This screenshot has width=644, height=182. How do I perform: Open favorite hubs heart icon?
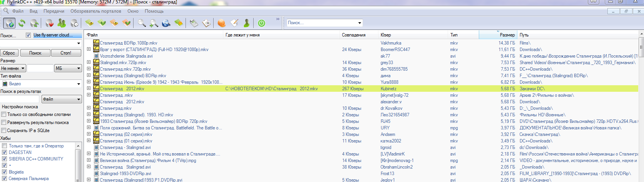(x=49, y=23)
